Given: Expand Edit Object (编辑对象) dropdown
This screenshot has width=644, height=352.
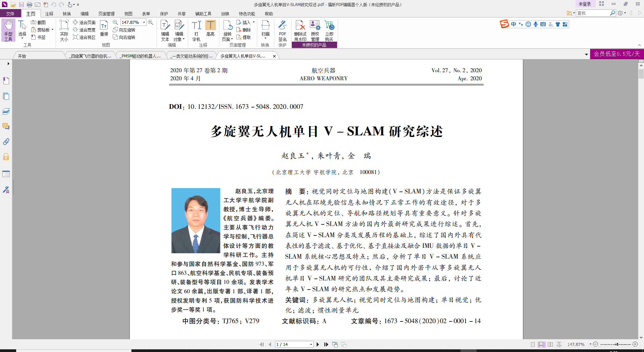Looking at the screenshot, I should [184, 39].
